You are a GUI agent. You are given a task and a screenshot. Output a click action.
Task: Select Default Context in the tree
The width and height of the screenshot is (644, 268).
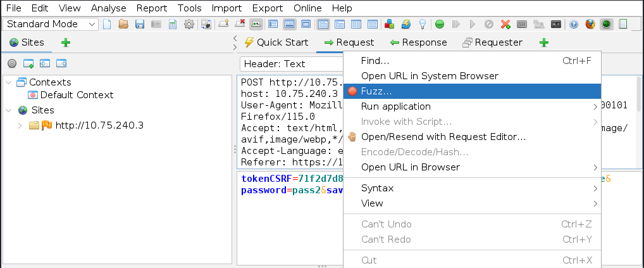[x=77, y=95]
